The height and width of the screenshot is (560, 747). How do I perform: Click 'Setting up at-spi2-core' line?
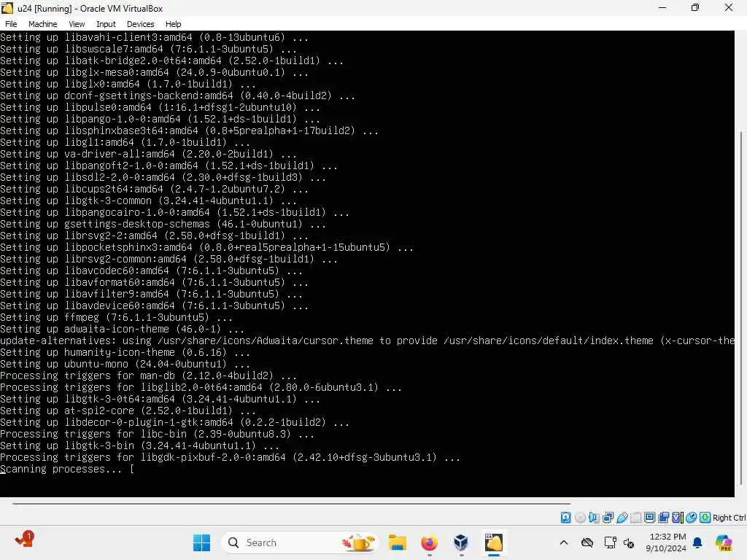(128, 411)
